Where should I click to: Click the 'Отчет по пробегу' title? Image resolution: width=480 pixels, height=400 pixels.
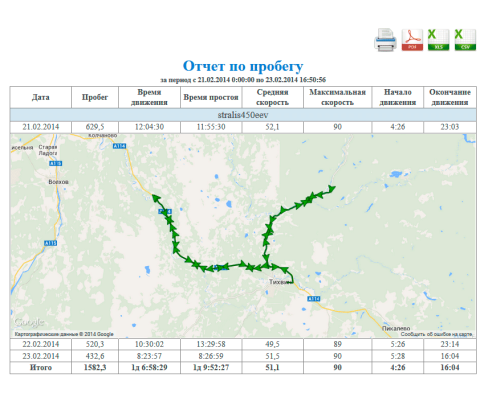pyautogui.click(x=243, y=66)
